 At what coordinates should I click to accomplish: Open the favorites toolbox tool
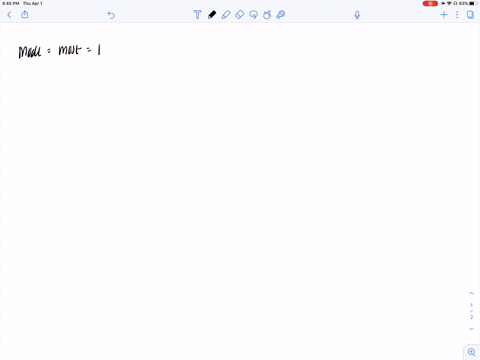pos(281,15)
